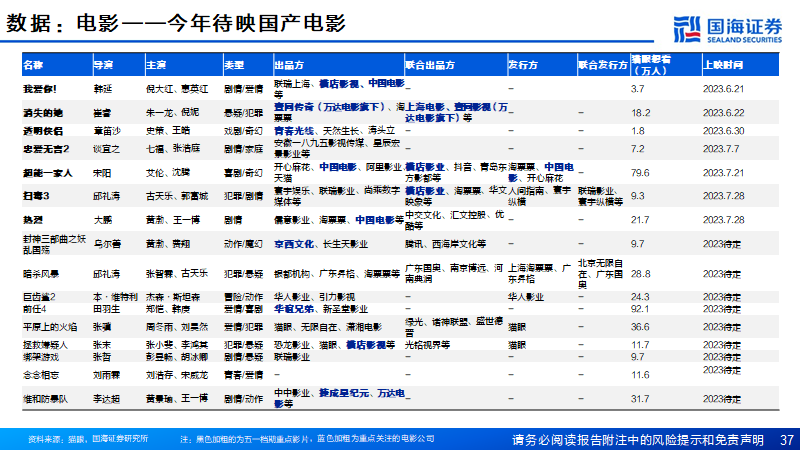Click the cast cell 倪大红、惠英红
The width and height of the screenshot is (800, 450).
coord(177,89)
